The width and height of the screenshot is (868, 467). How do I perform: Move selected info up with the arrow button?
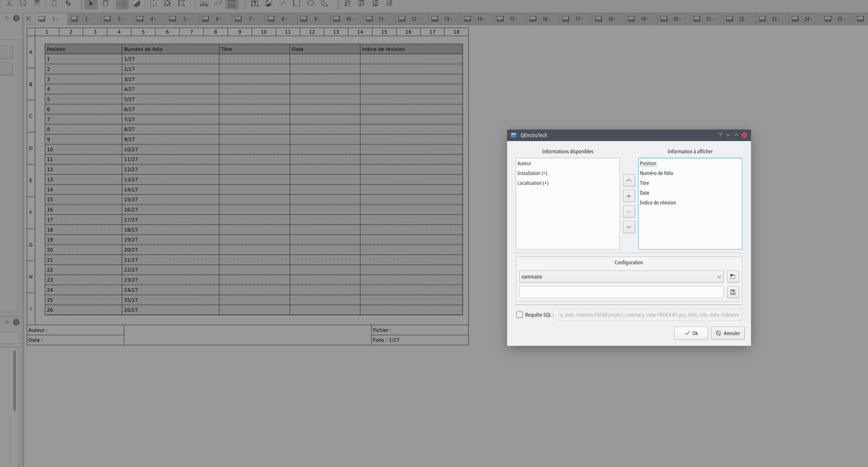(628, 180)
